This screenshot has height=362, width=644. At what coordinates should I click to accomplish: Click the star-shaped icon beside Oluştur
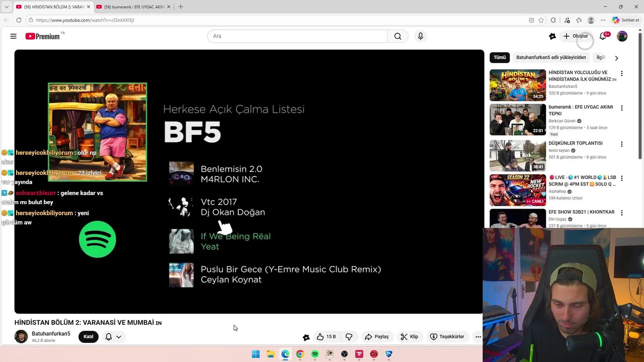pos(552,36)
